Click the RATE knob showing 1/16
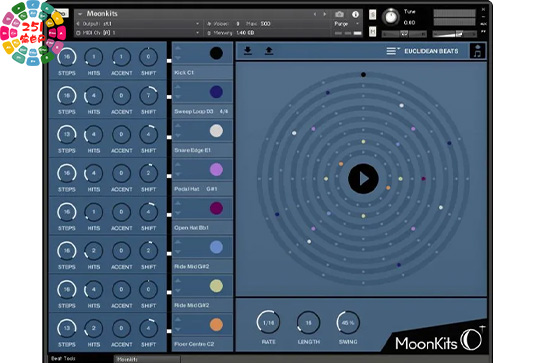 pos(268,322)
